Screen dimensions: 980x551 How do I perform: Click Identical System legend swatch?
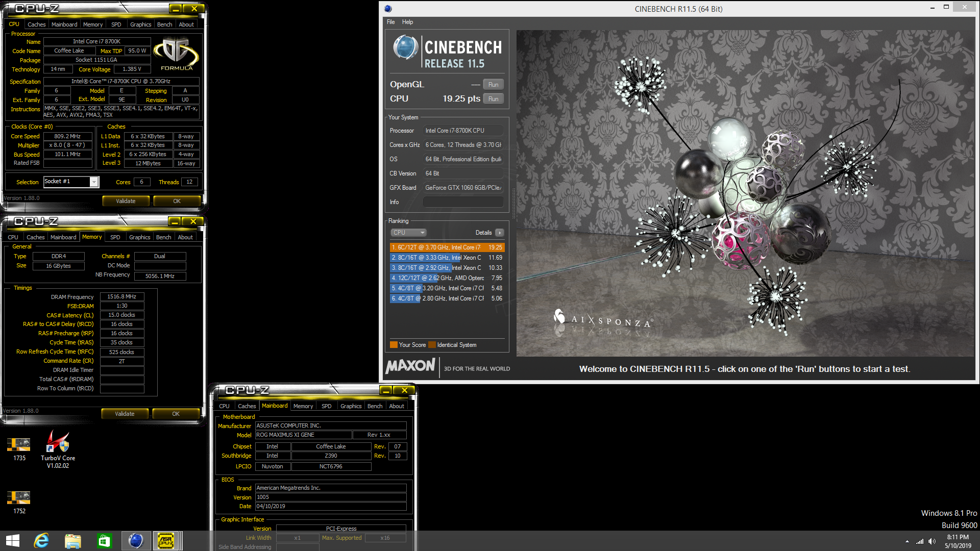coord(432,345)
